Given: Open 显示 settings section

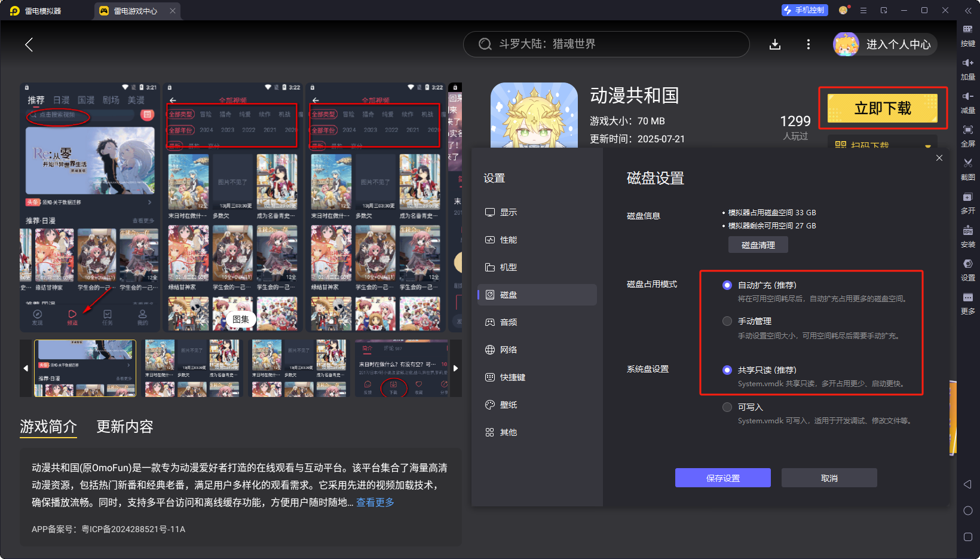Looking at the screenshot, I should point(537,212).
